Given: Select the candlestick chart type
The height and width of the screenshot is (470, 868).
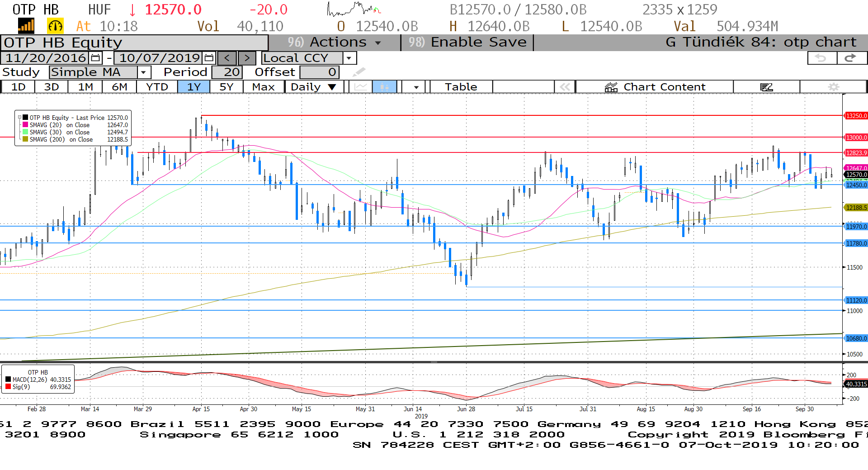Looking at the screenshot, I should (384, 87).
